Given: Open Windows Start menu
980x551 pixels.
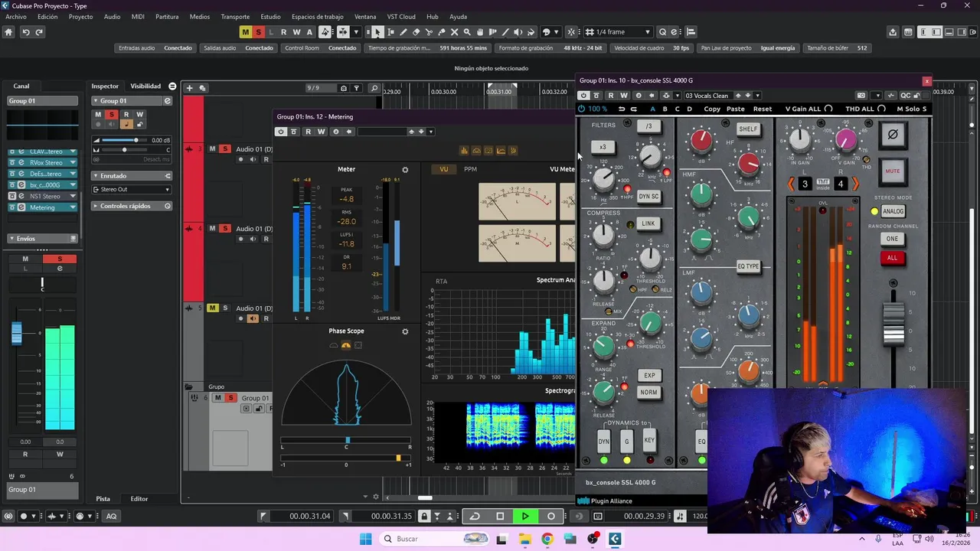Looking at the screenshot, I should [x=365, y=539].
